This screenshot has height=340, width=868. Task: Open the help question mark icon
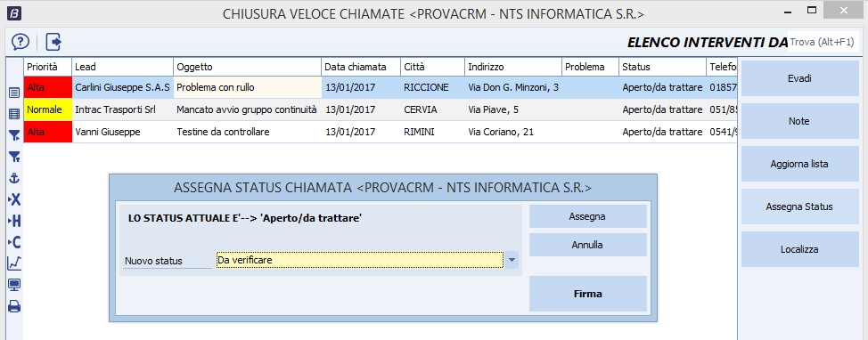[20, 42]
